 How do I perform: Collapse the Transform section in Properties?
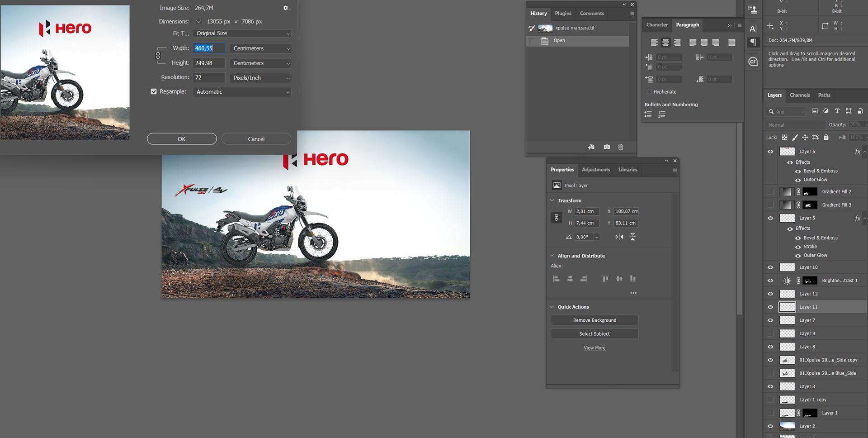pos(552,200)
